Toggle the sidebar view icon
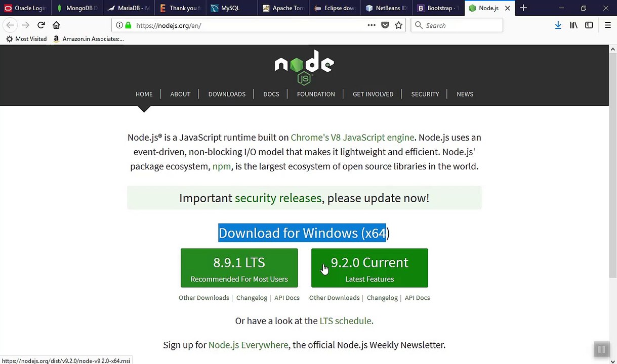 tap(589, 25)
